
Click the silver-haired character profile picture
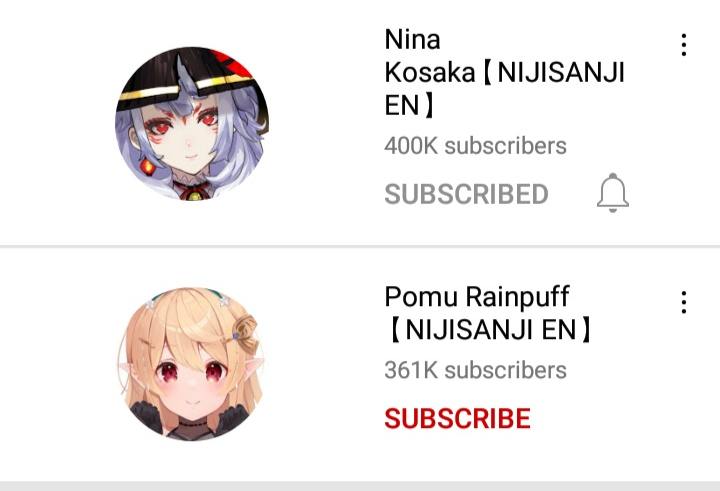192,123
